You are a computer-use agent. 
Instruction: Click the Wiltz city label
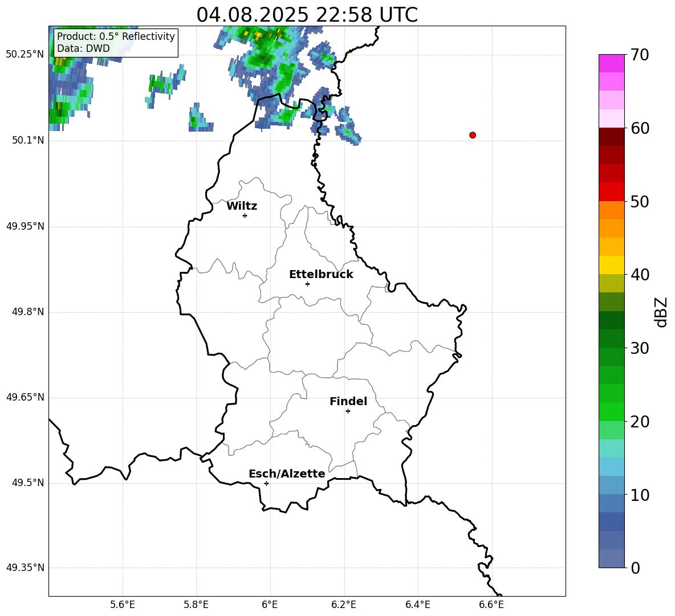242,206
